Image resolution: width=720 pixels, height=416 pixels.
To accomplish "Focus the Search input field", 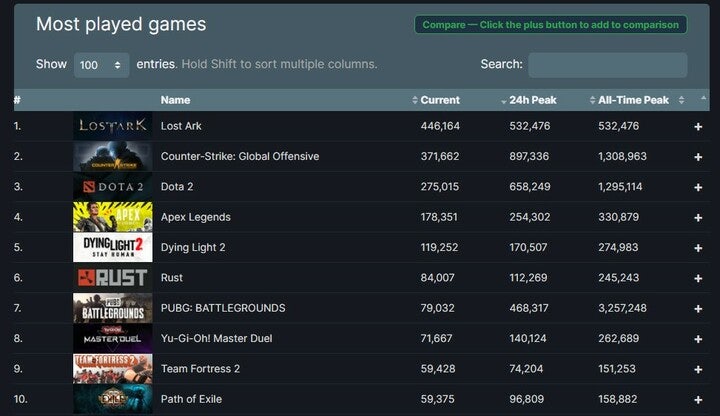I will tap(607, 65).
